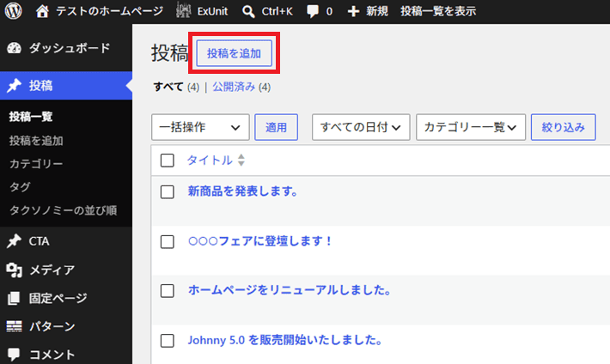Click the 絞り込み filter button
Image resolution: width=610 pixels, height=364 pixels.
[564, 127]
